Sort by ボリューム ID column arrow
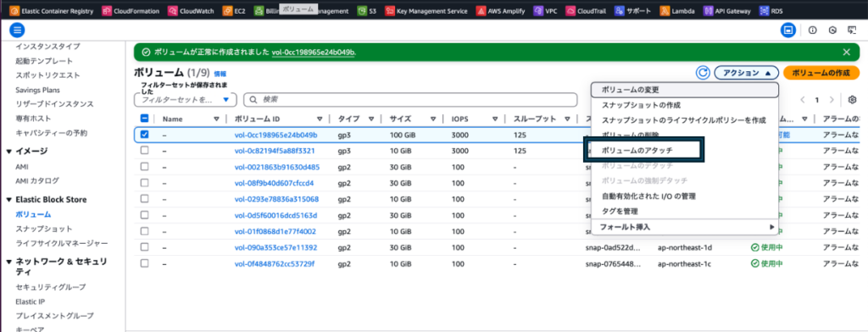This screenshot has height=332, width=868. 320,119
